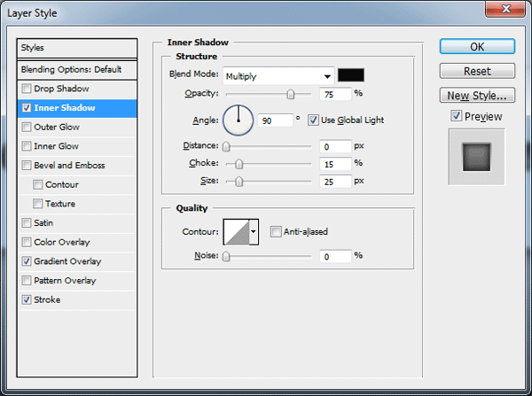Toggle the Drop Shadow checkbox
Image resolution: width=532 pixels, height=396 pixels.
(27, 89)
